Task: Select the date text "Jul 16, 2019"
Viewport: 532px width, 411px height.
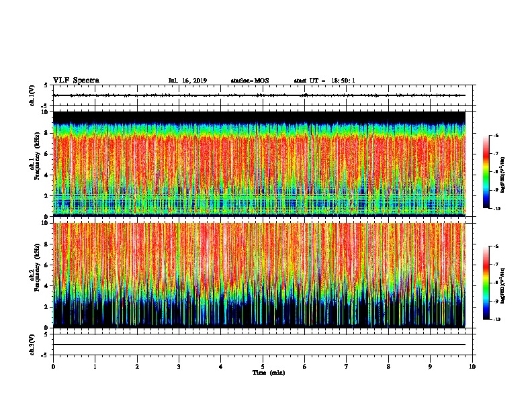Action: pyautogui.click(x=187, y=81)
